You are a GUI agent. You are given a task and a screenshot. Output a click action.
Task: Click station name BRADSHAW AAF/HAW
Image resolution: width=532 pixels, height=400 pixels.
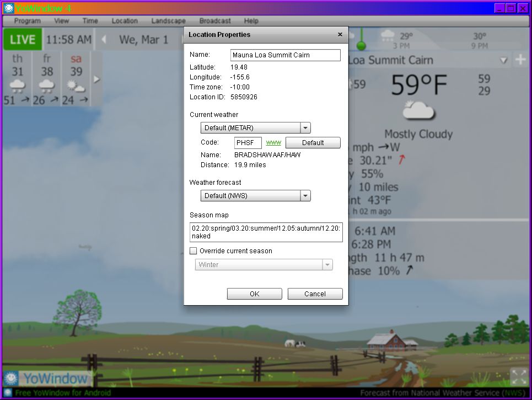click(267, 155)
